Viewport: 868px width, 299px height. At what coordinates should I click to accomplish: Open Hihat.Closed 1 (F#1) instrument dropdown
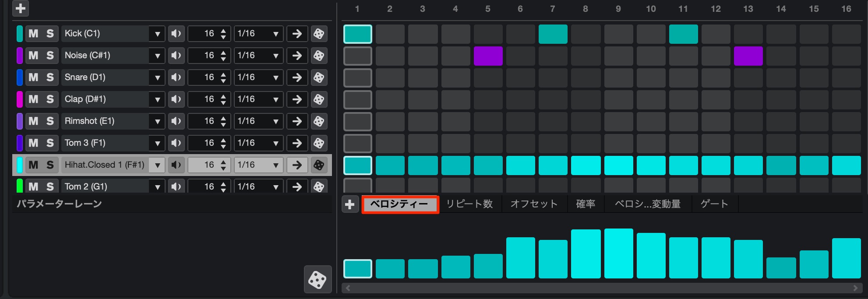tap(157, 165)
